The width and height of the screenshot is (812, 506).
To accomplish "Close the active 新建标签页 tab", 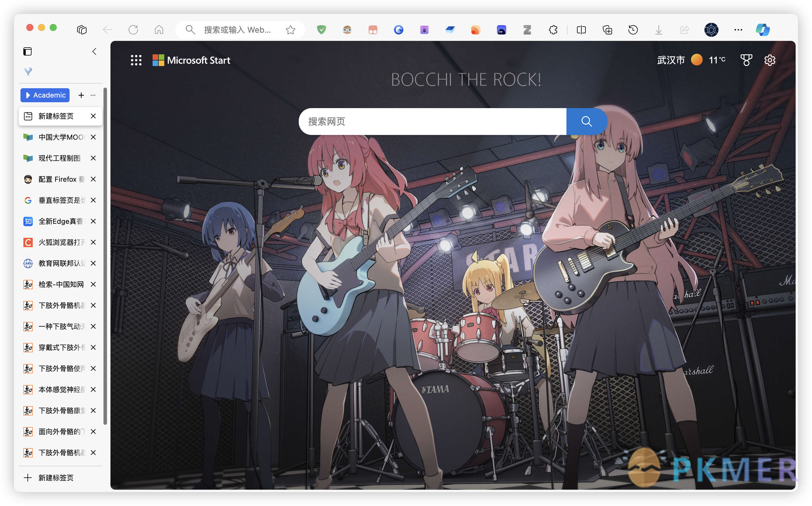I will (94, 116).
